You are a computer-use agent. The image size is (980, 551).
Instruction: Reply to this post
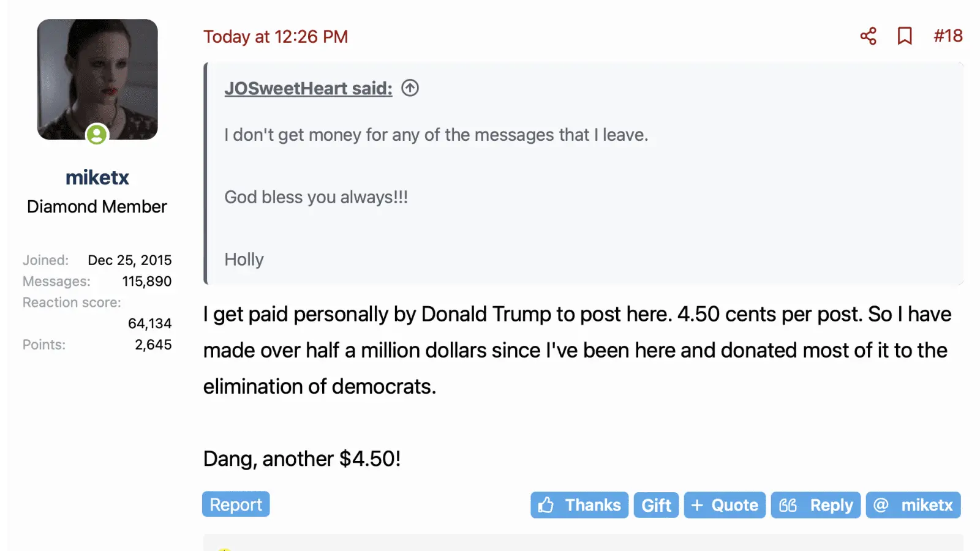(x=816, y=504)
